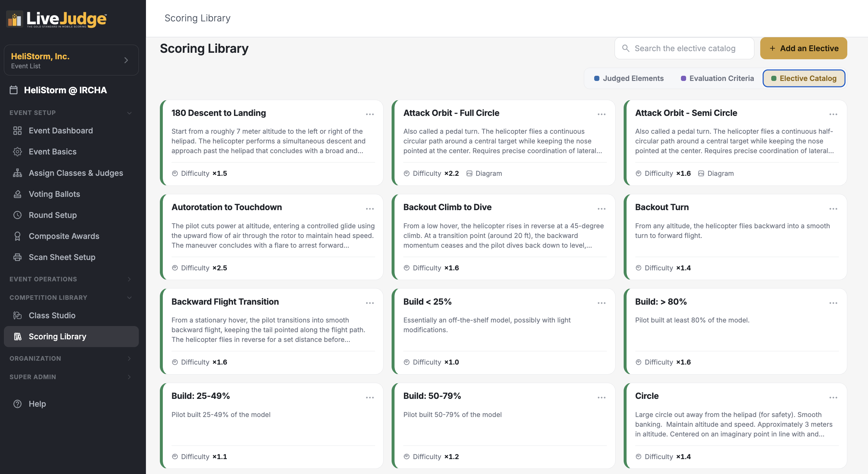Click the Round Setup clock icon
This screenshot has width=868, height=474.
(x=17, y=215)
